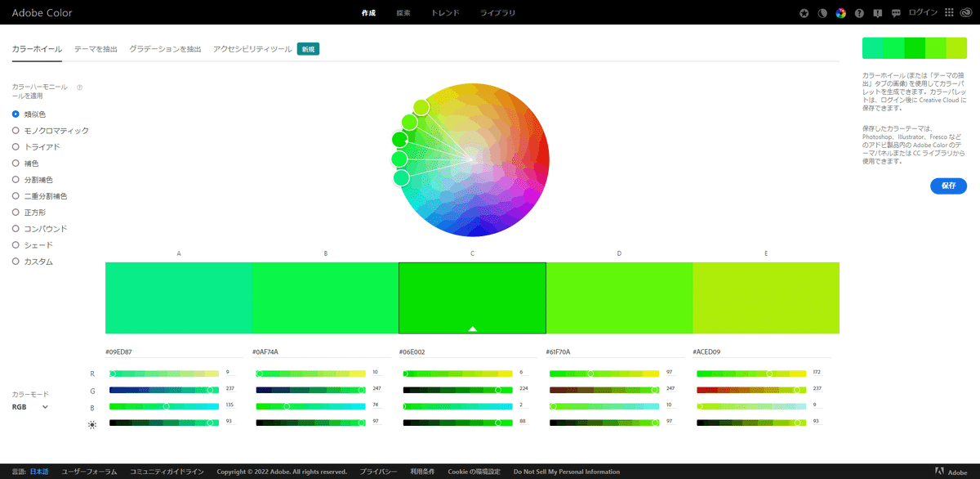
Task: Click brightness slider of color D
Action: 604,423
